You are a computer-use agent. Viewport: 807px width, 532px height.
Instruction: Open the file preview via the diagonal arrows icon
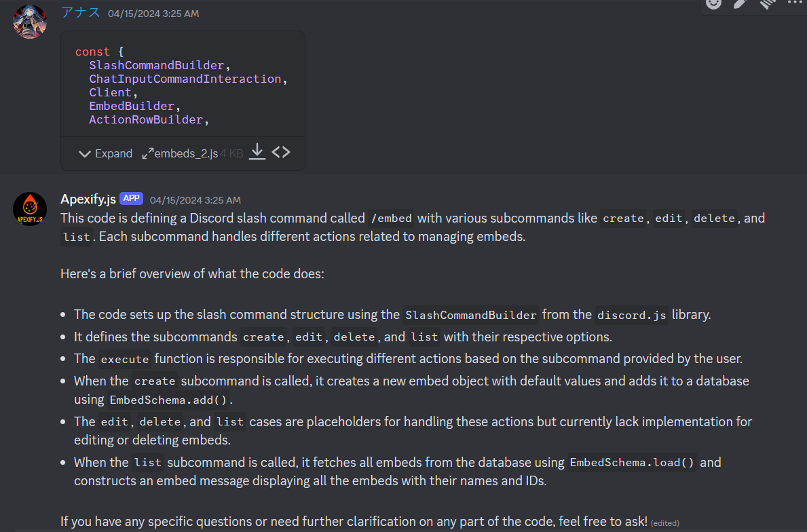pos(147,153)
